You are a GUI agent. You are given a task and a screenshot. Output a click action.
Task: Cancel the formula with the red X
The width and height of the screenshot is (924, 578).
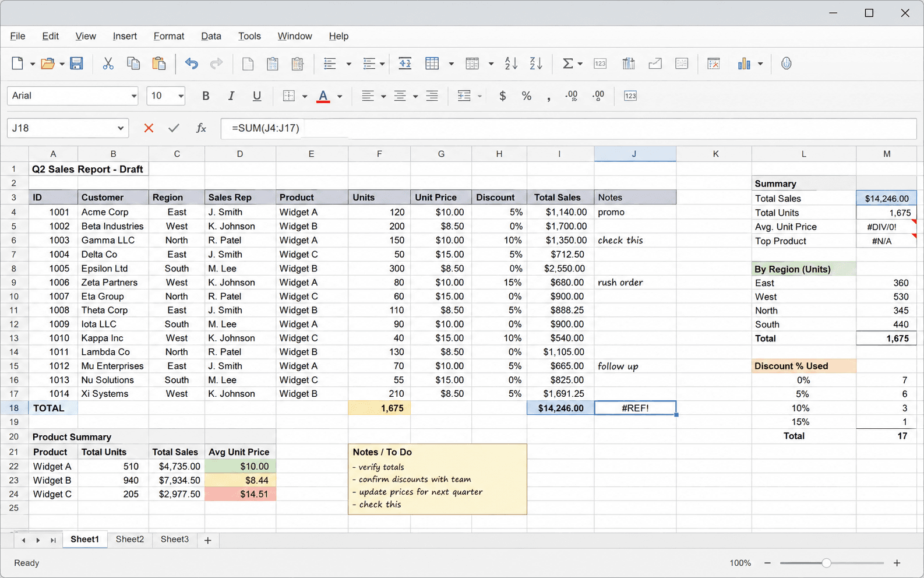click(149, 128)
